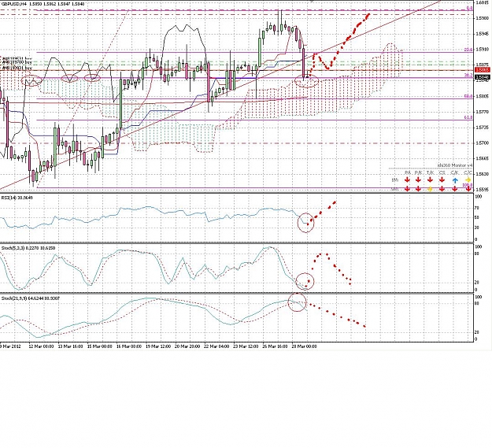Viewport: 492px width, 448px height.
Task: Click the 1.5945 price axis label
Action: point(482,34)
